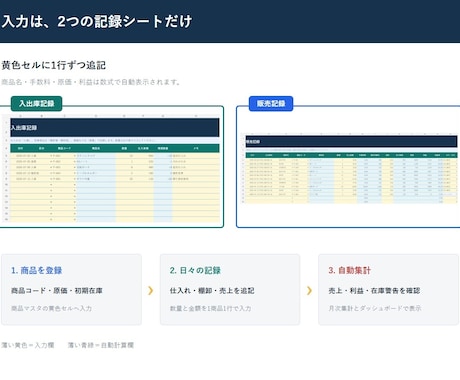460x380 pixels.
Task: Click the 入出庫記録 title inside the sheet image
Action: pos(24,128)
